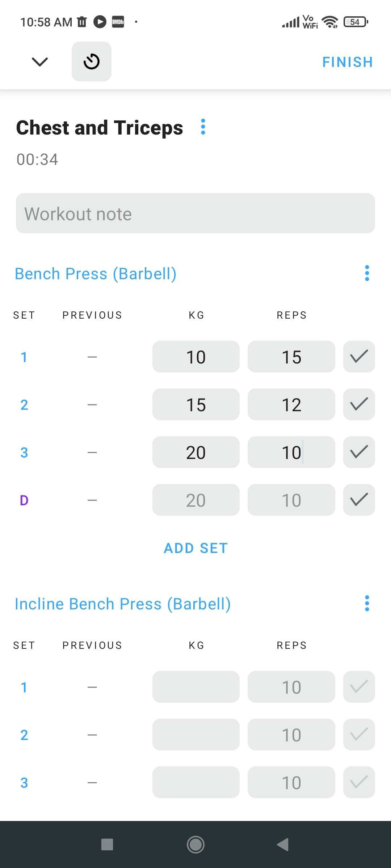Viewport: 391px width, 868px height.
Task: Tap the trash icon in status bar
Action: tap(81, 22)
